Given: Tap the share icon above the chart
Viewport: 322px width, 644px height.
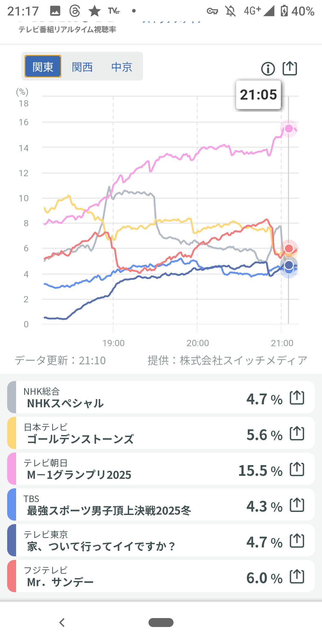Looking at the screenshot, I should pos(290,68).
